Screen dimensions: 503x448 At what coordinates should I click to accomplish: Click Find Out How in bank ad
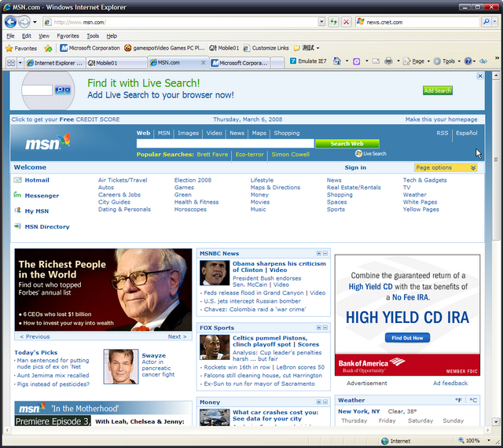tap(407, 338)
